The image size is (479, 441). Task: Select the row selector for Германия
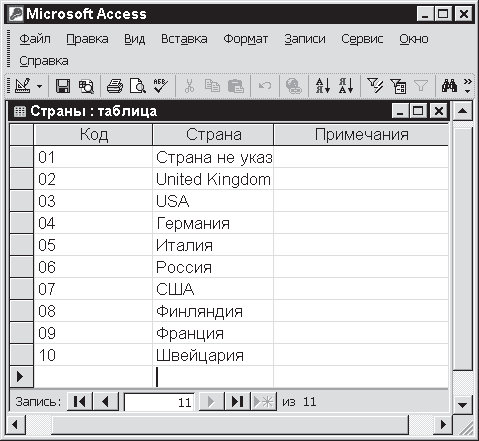[x=21, y=223]
